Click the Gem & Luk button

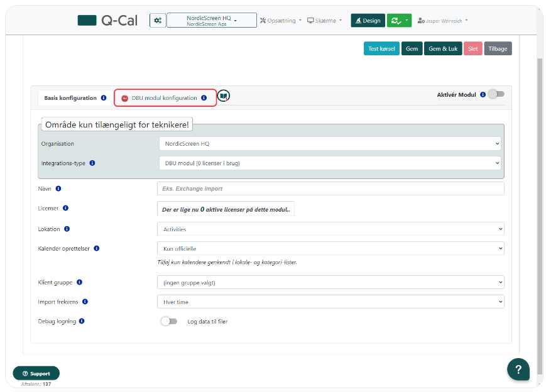[x=443, y=49]
